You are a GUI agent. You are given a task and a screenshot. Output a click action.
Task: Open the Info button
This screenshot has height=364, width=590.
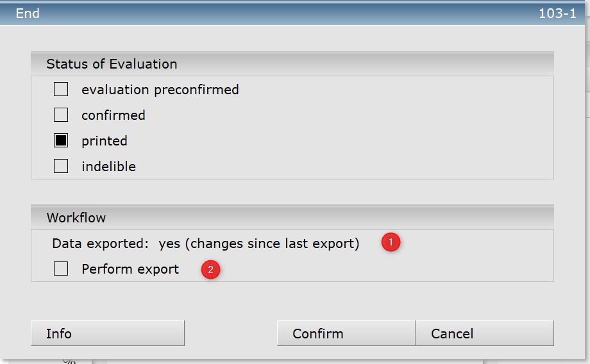pyautogui.click(x=107, y=334)
